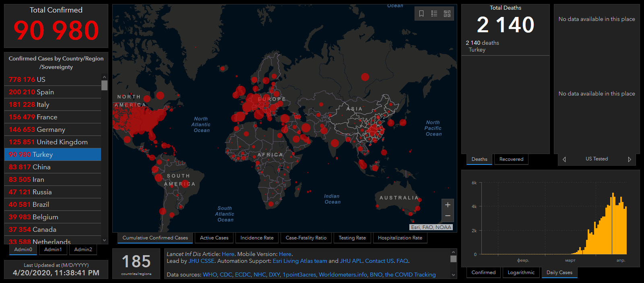
Task: Select Germany in the country list
Action: [x=53, y=129]
